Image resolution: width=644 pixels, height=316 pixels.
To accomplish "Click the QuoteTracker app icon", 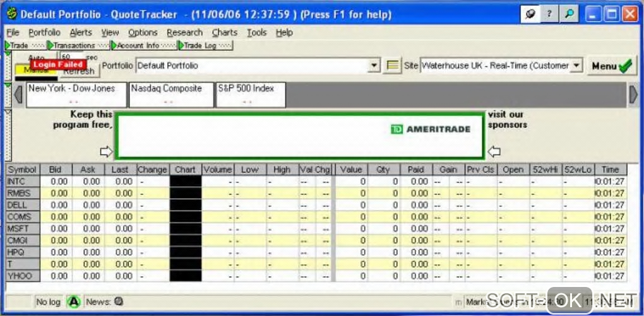I will [12, 15].
